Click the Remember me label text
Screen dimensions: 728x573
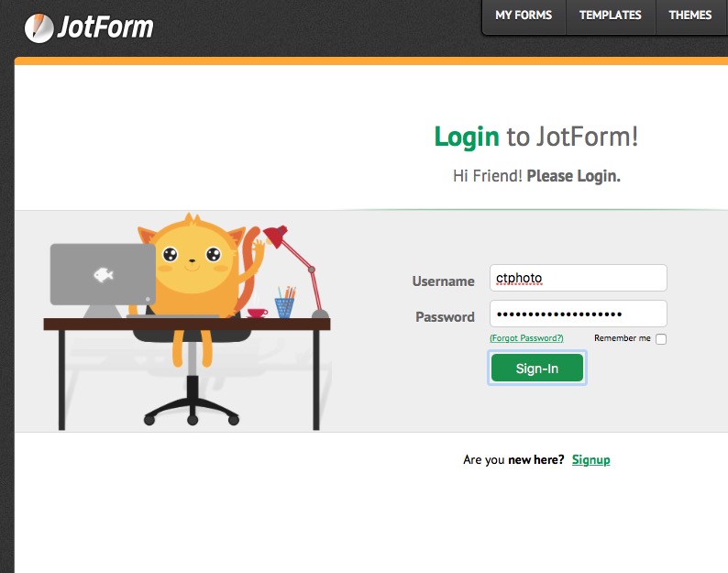[623, 338]
